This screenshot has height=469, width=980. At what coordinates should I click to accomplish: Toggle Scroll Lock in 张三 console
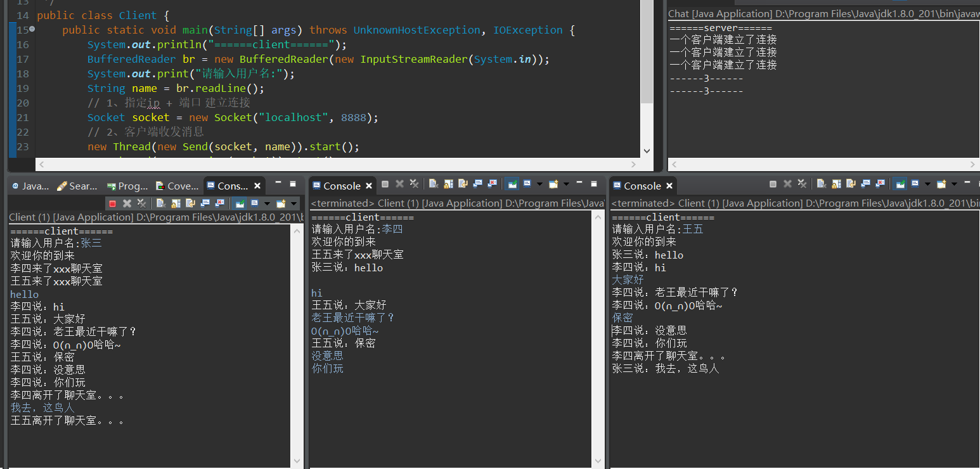pos(176,203)
